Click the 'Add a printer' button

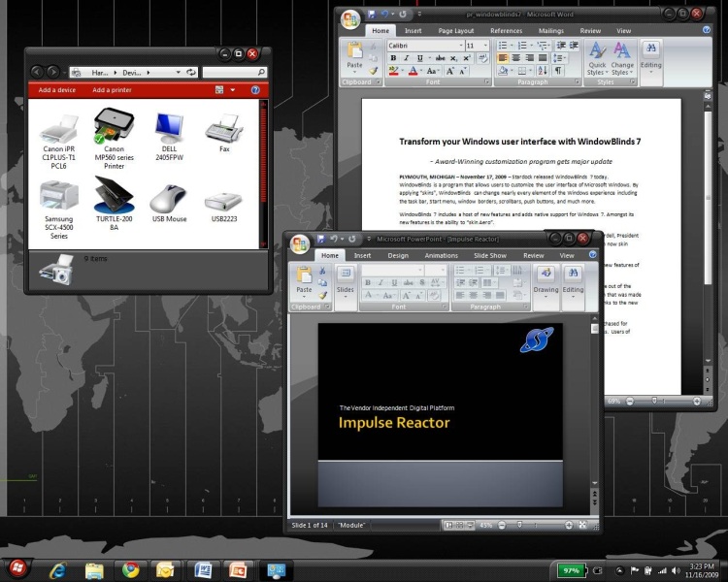coord(112,90)
